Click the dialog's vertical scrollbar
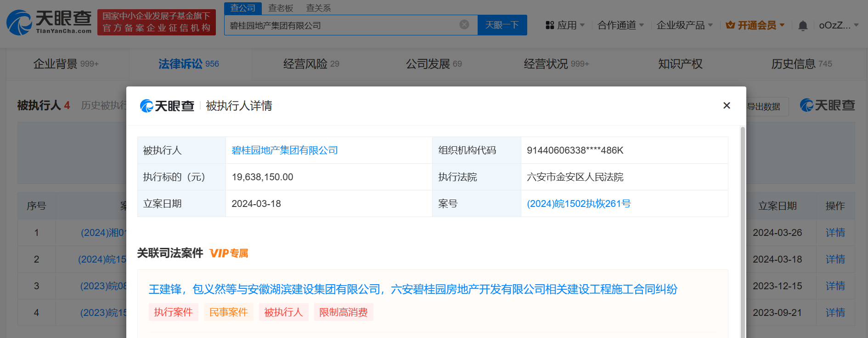Screen dimensions: 868x338 pos(743,232)
